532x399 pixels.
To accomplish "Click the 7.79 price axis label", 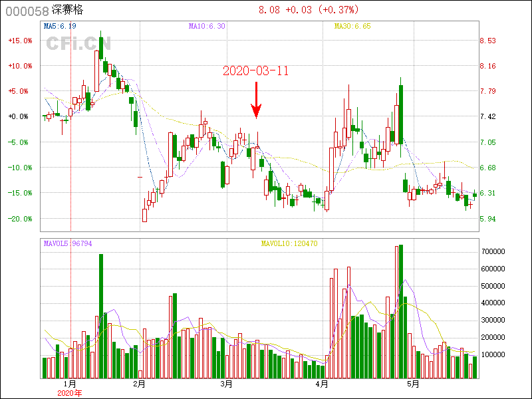I will [x=487, y=91].
